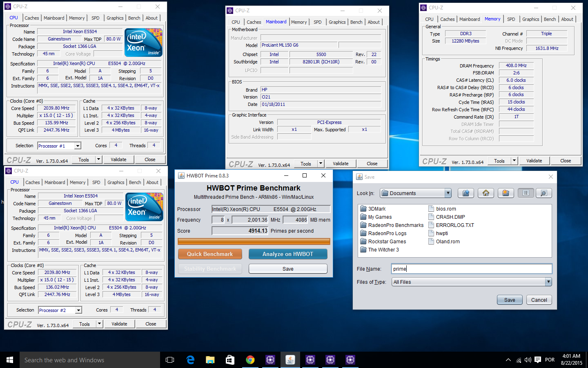Click Intel Xeon logo in Processor #2 window

(x=144, y=206)
